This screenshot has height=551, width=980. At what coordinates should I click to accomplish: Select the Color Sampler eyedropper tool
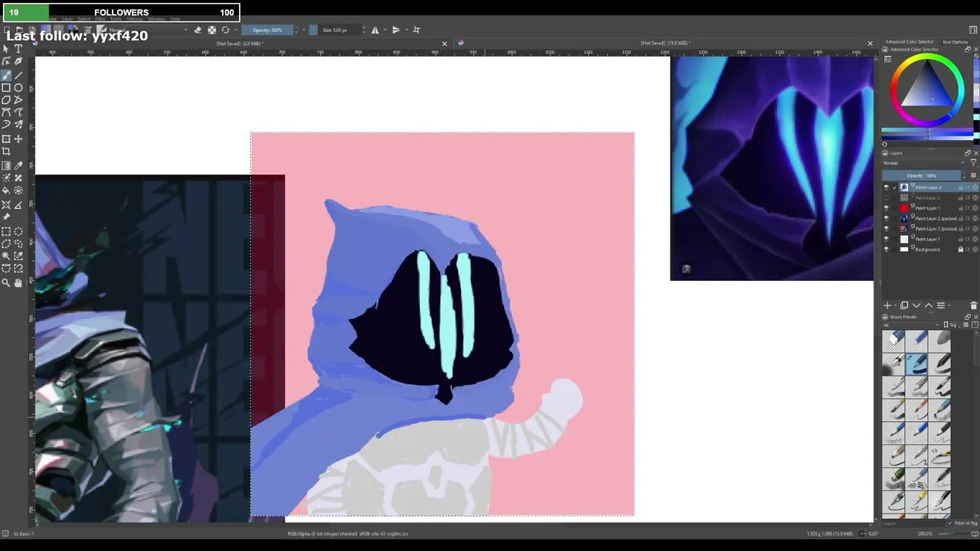18,166
